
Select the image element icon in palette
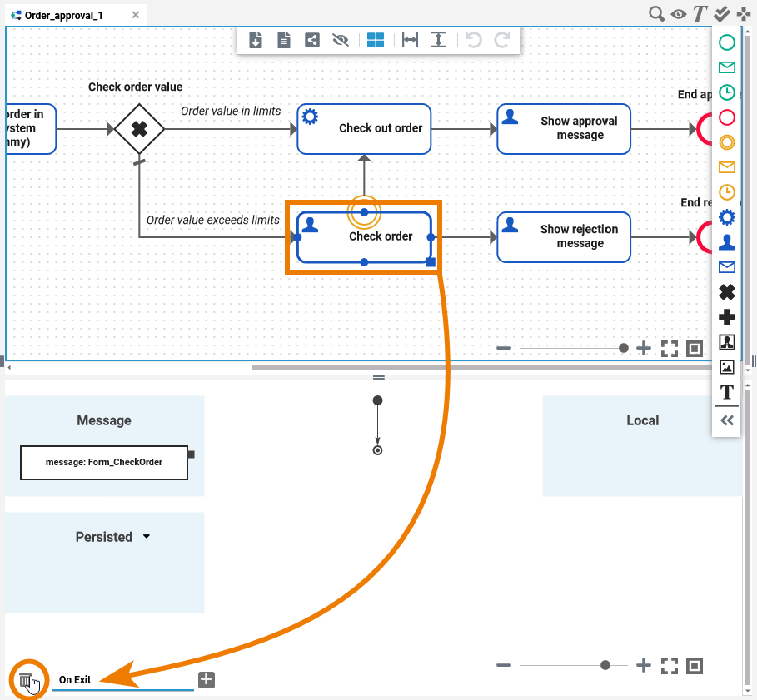point(727,367)
